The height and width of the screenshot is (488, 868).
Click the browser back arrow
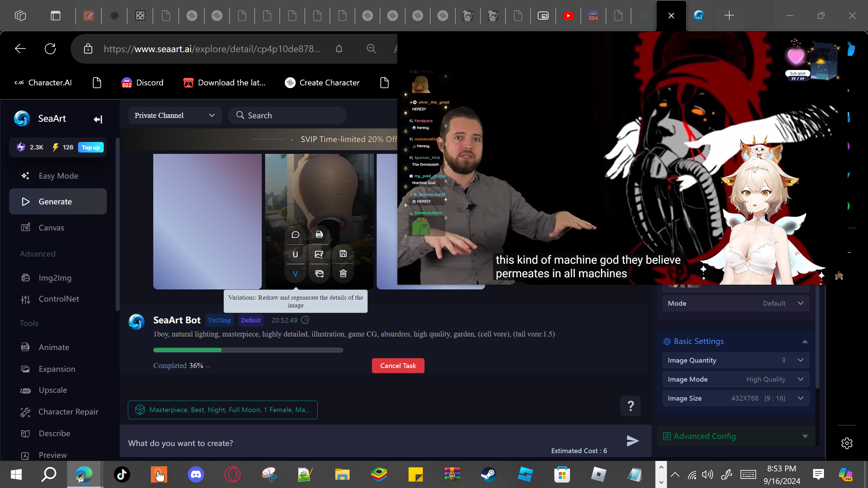[x=20, y=49]
